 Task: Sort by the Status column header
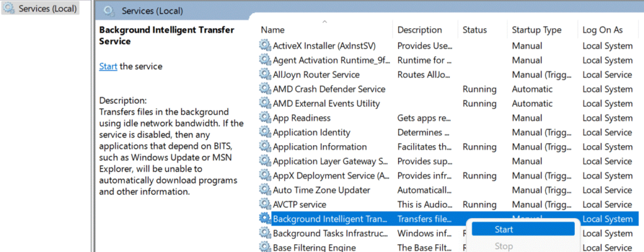(474, 30)
